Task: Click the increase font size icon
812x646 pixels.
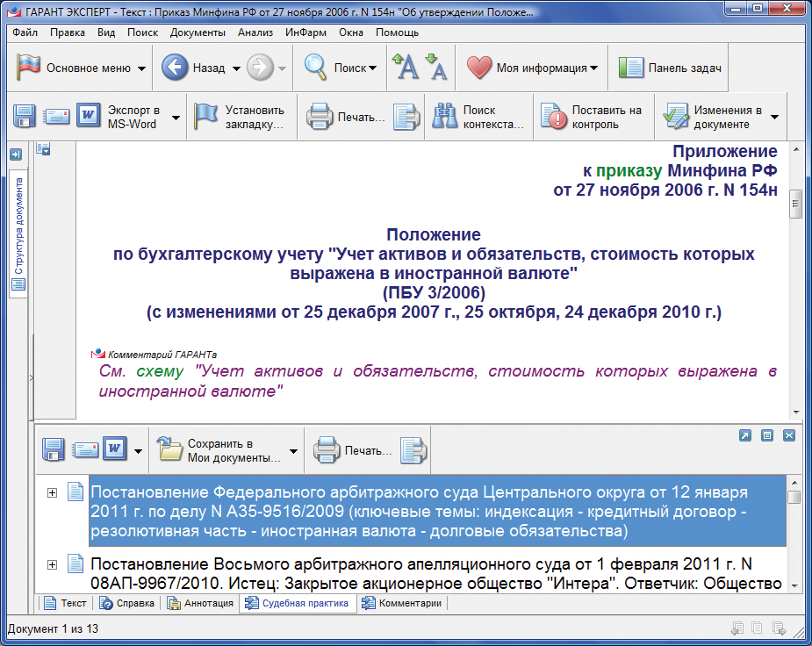Action: [x=405, y=68]
